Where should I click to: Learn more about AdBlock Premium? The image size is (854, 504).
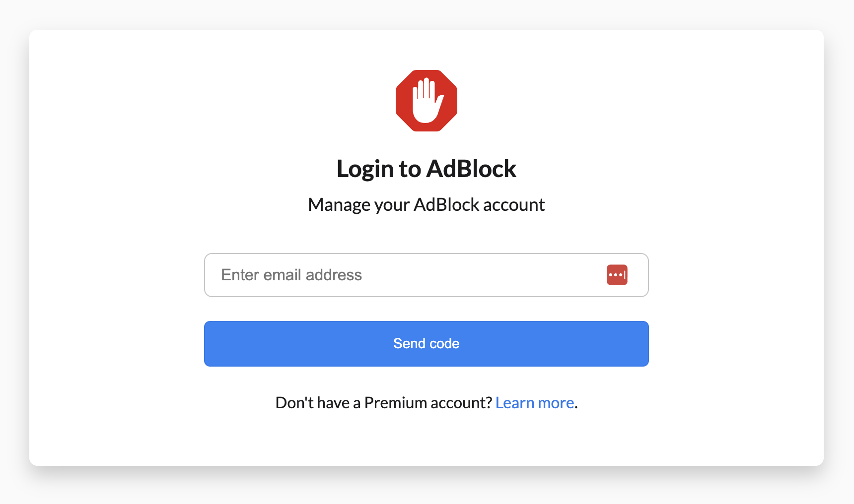[535, 403]
